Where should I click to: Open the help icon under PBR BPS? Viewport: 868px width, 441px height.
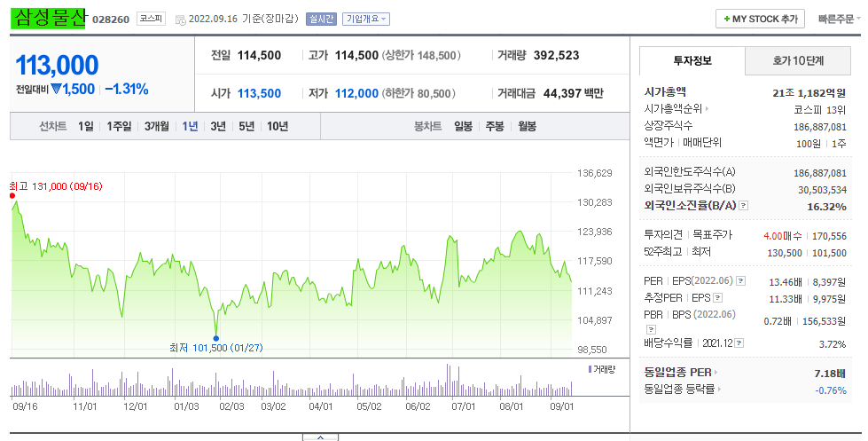pos(651,329)
